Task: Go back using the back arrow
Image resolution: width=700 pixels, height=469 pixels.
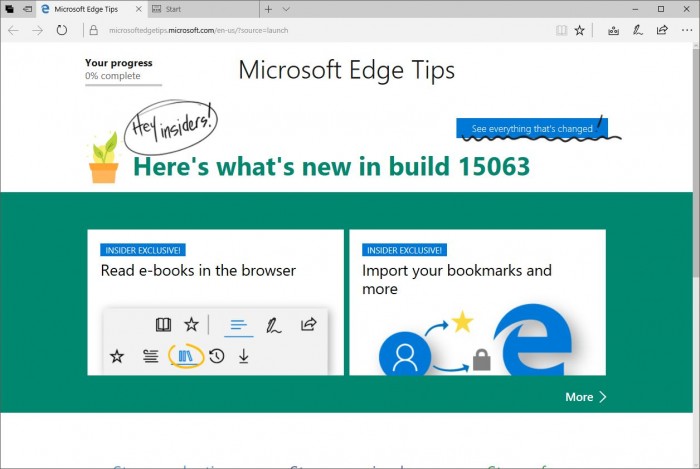Action: click(13, 30)
